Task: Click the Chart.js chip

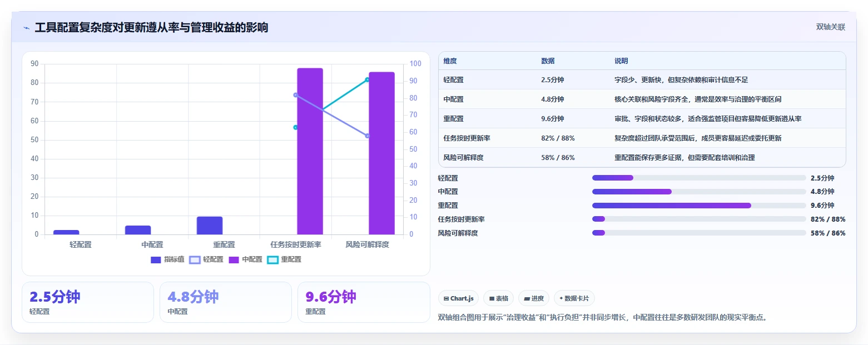Action: pos(458,298)
